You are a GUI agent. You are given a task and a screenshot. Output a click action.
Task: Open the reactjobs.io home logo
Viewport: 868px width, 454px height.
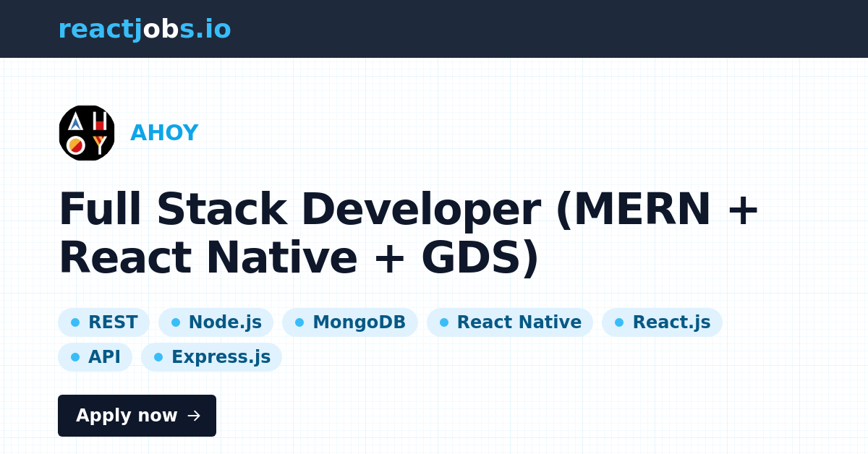(145, 29)
